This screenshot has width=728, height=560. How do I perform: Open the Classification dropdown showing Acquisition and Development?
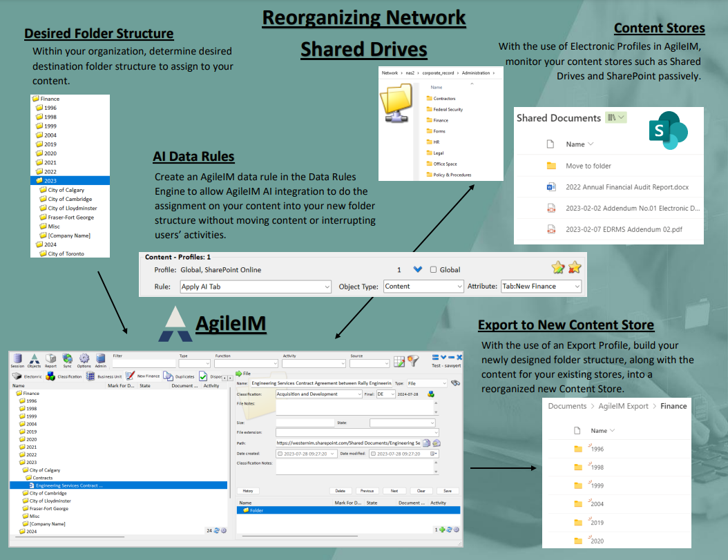point(318,394)
